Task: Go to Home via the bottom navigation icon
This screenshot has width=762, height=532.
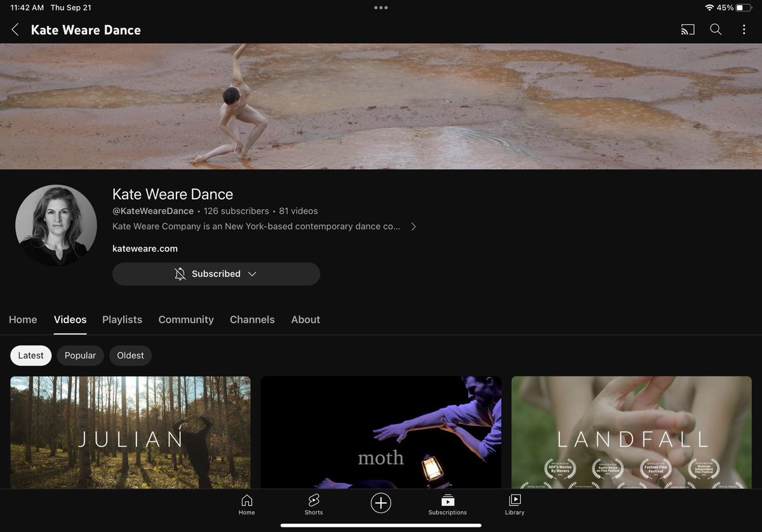Action: pos(246,503)
